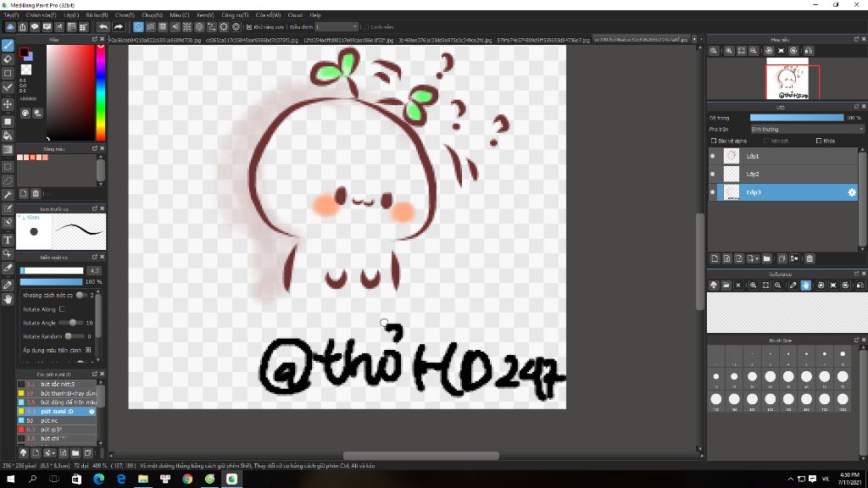Select the bút nc brush
The image size is (868, 488).
point(57,420)
